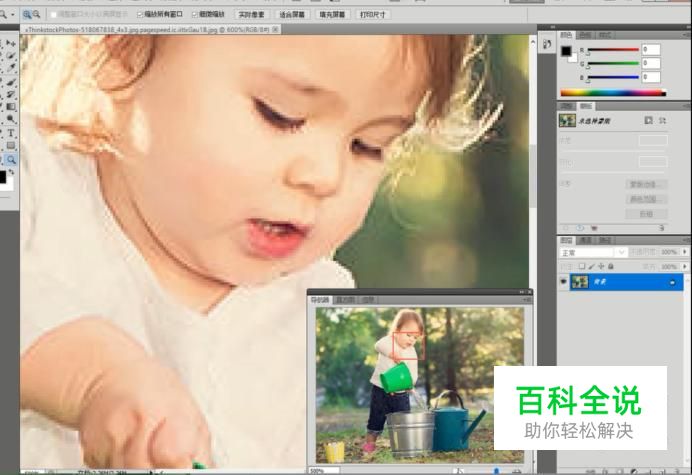
Task: Enable the 缩放所有窗口 checkbox
Action: point(140,15)
